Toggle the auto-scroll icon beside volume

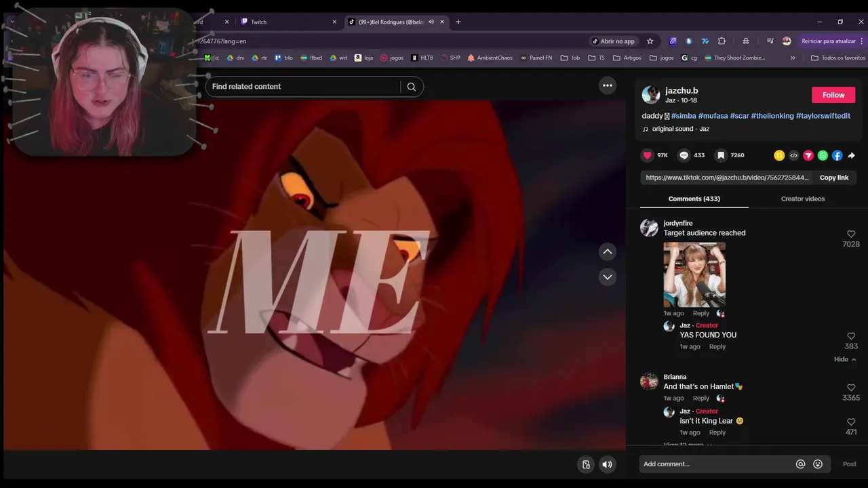point(586,464)
